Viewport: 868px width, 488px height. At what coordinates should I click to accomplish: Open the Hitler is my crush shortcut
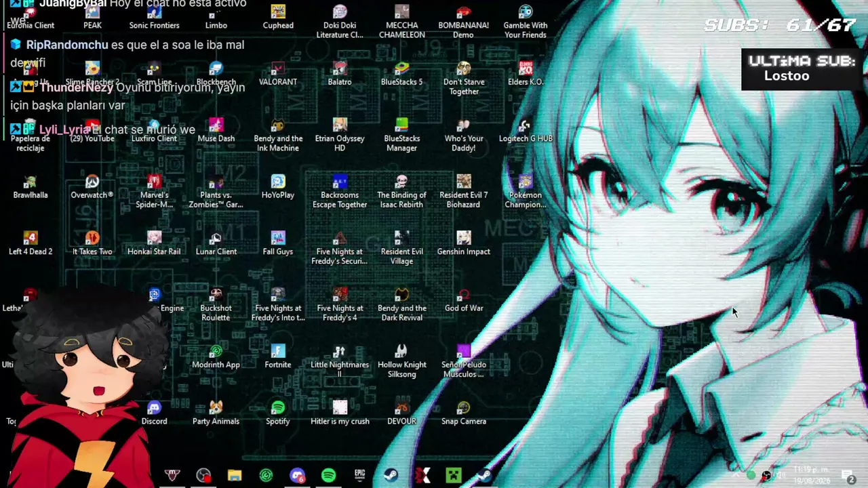(340, 413)
